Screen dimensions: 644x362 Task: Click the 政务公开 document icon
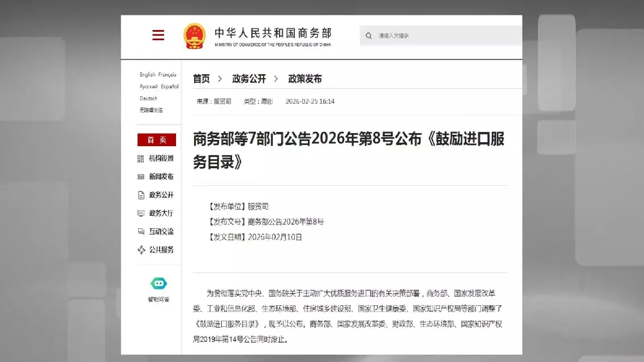click(x=141, y=195)
